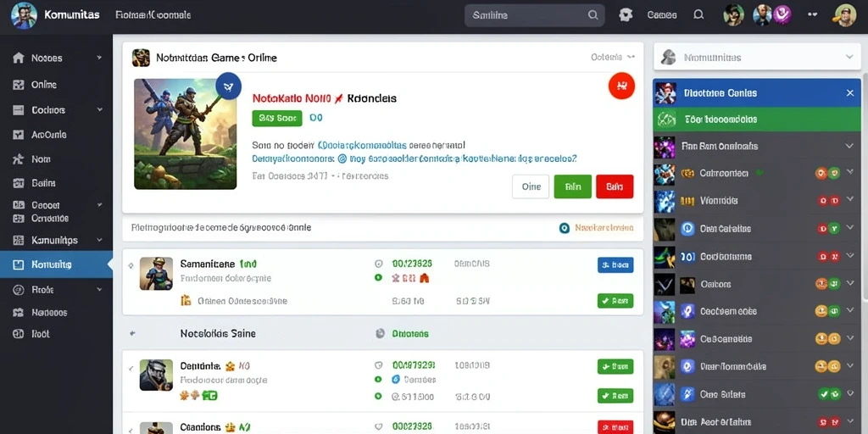This screenshot has width=868, height=434.
Task: Open the featured game cover thumbnail
Action: [186, 133]
